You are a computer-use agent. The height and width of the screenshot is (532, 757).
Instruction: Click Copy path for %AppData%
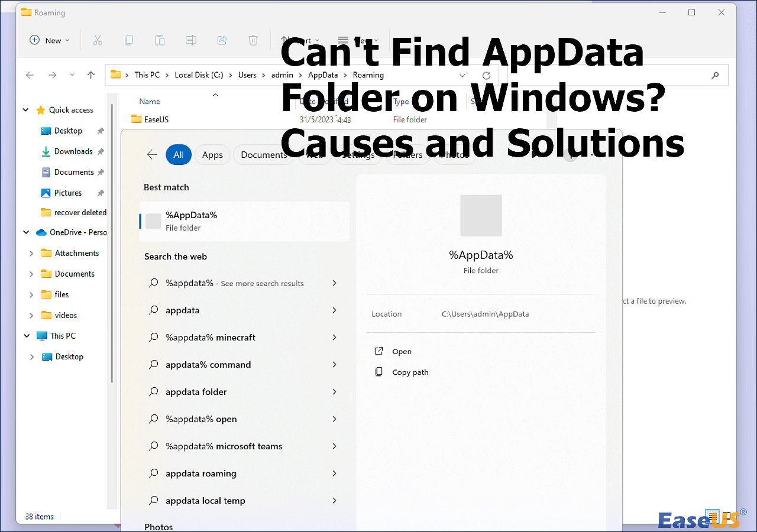410,372
